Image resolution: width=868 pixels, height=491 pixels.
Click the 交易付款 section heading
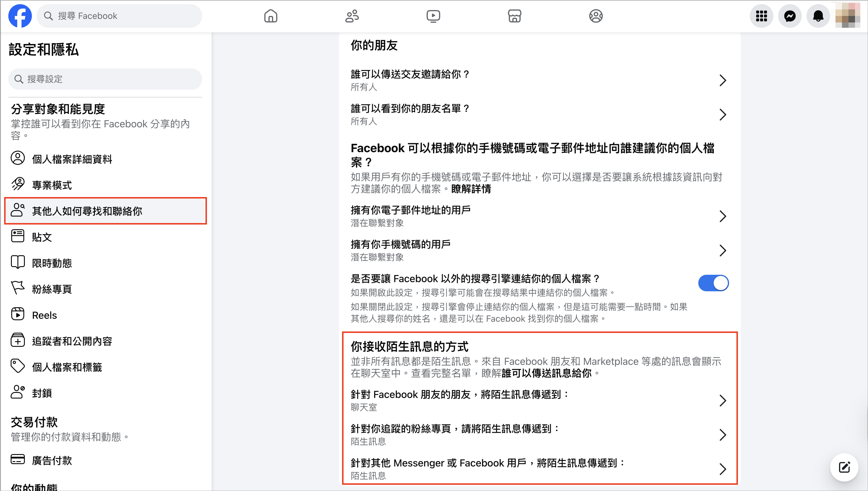[x=34, y=422]
